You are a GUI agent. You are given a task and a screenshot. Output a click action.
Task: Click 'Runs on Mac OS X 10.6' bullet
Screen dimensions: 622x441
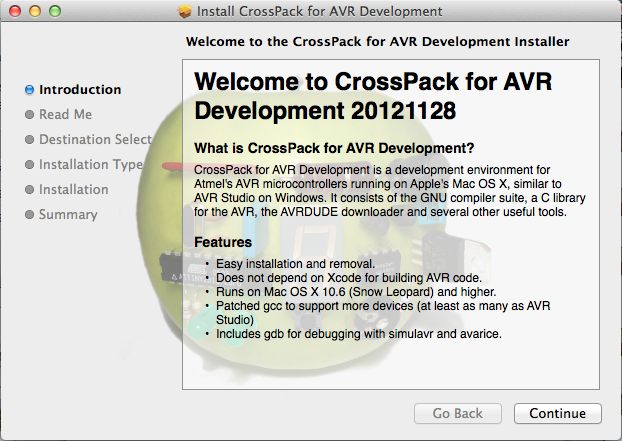pyautogui.click(x=356, y=292)
